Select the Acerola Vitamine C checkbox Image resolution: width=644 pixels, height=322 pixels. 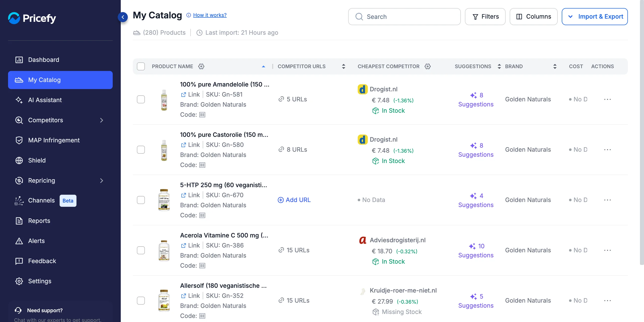click(141, 250)
